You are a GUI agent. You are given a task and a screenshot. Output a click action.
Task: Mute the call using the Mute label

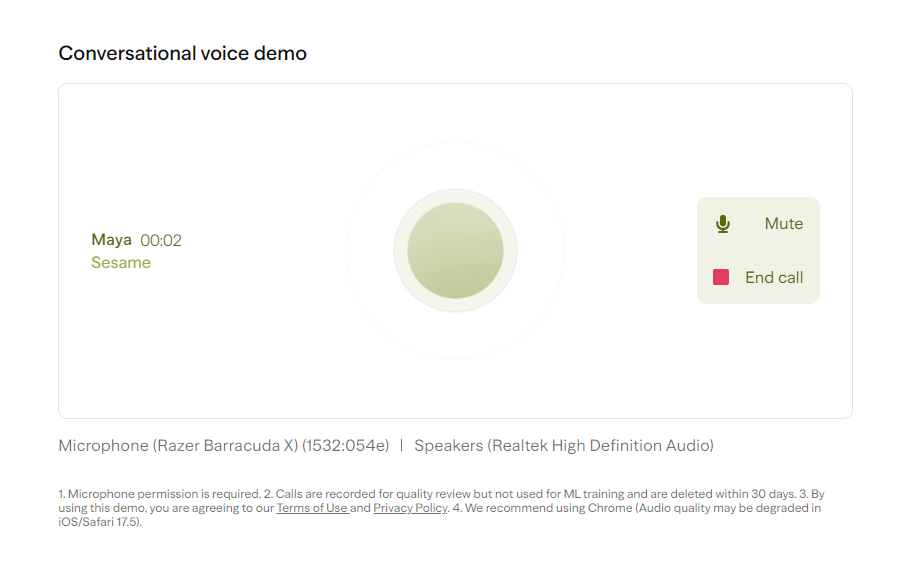[x=784, y=224]
